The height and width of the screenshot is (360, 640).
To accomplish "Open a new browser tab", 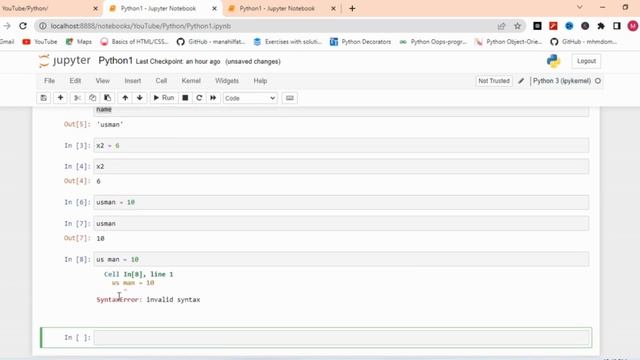I will [x=352, y=8].
